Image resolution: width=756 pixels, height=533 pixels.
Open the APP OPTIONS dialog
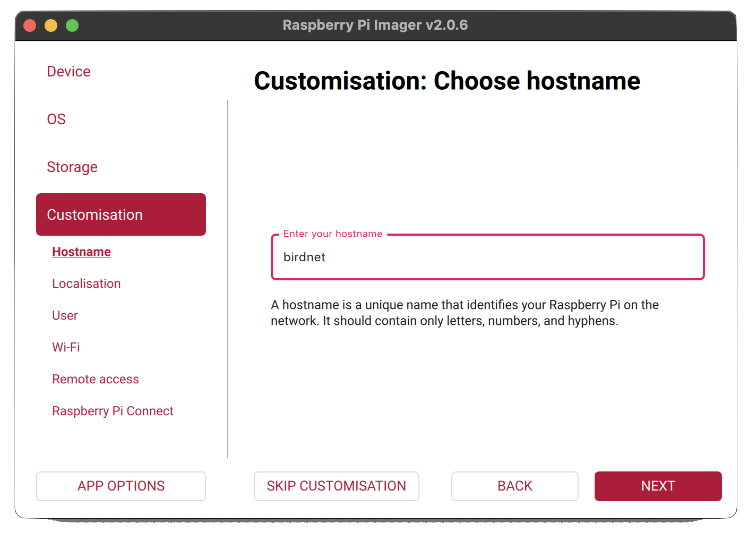[121, 486]
